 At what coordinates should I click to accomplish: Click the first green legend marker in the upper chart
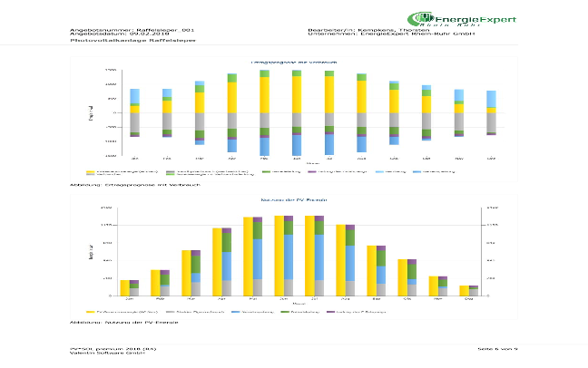pos(266,170)
